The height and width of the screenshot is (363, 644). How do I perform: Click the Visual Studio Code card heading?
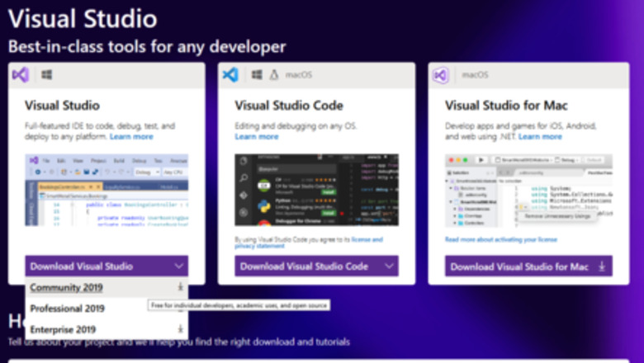click(289, 106)
